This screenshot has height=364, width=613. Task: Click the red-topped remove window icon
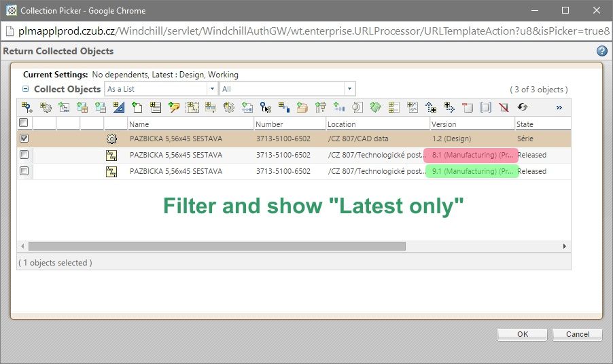467,107
